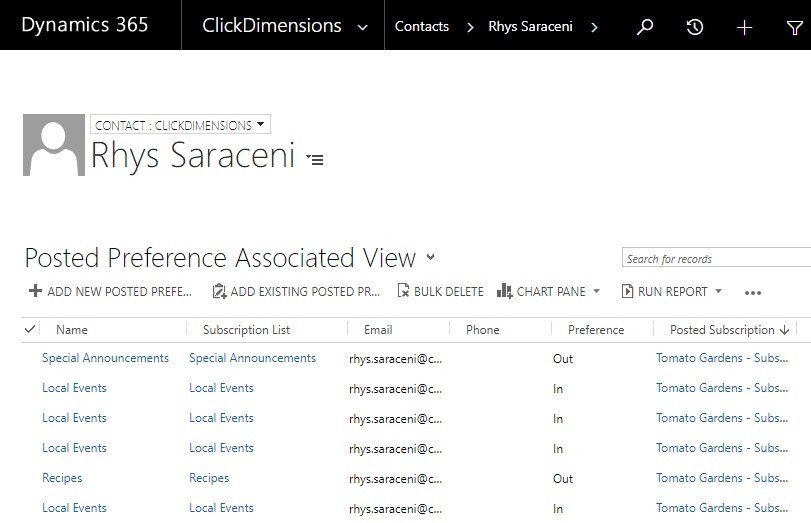Open Special Announcements subscription list link
This screenshot has width=811, height=523.
click(x=252, y=358)
